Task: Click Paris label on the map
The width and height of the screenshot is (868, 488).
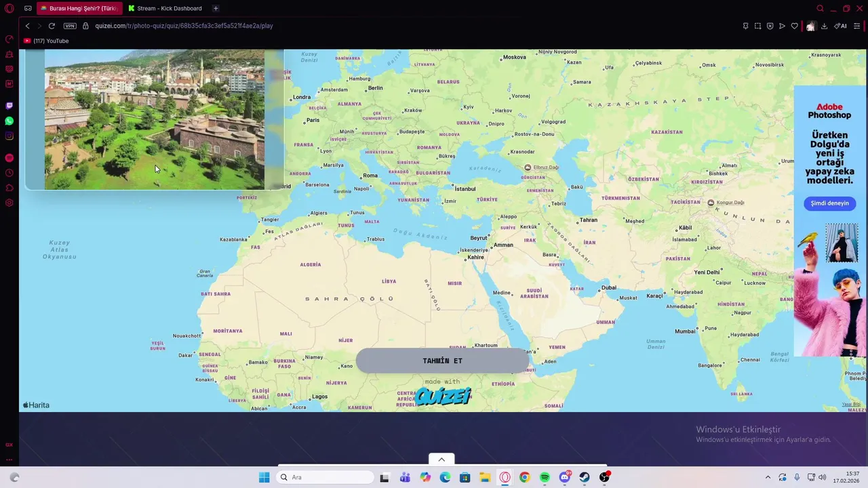Action: click(313, 120)
